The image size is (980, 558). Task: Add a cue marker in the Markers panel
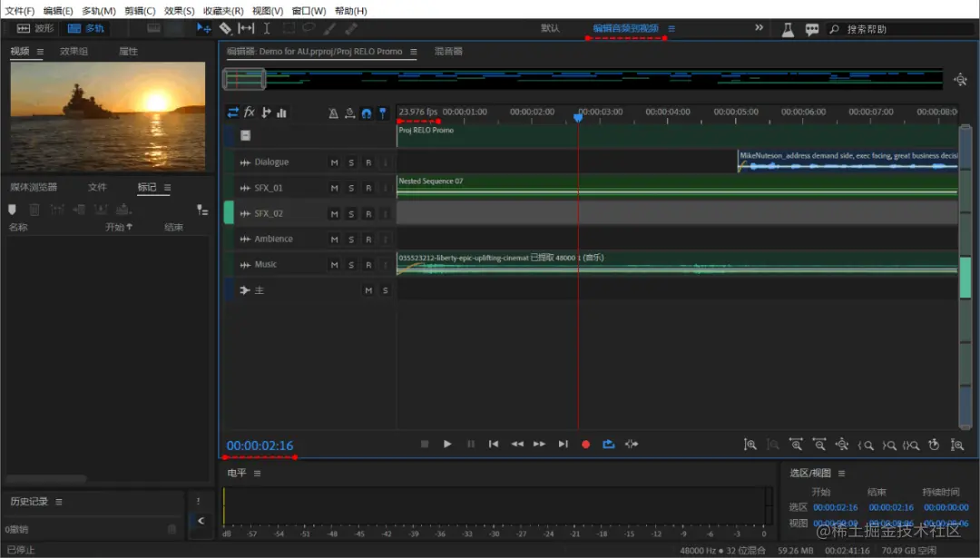(12, 210)
